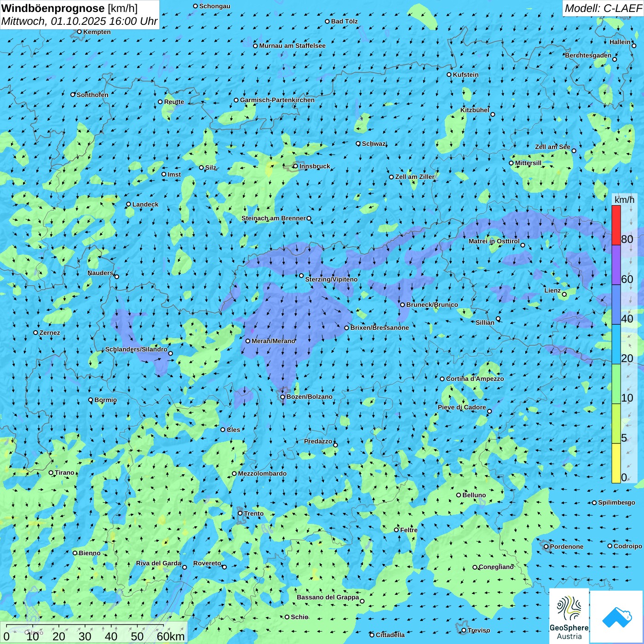Viewport: 644px width, 644px height.
Task: Click the 'Cortina d'Ampezzo' label
Action: point(475,379)
